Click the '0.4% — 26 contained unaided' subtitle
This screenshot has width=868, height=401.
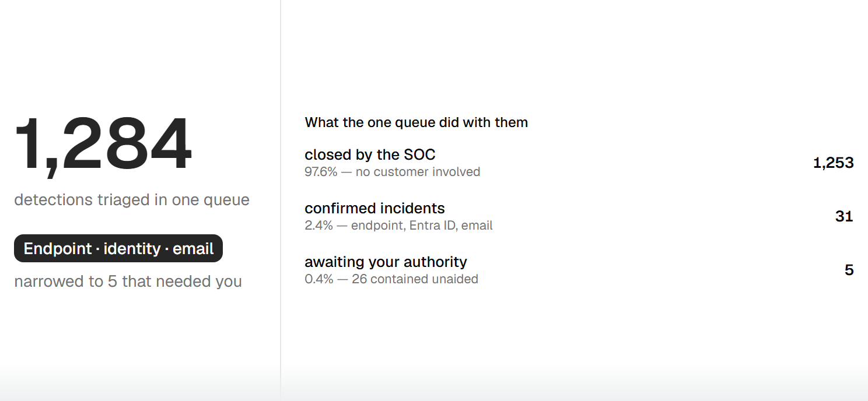click(391, 279)
